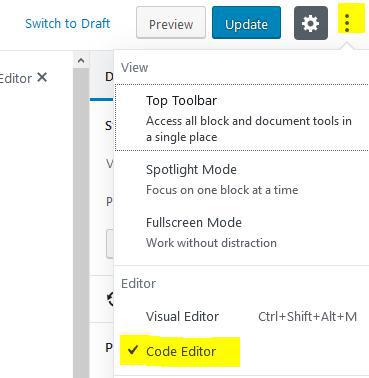
Task: Click the View section heading
Action: tap(134, 68)
